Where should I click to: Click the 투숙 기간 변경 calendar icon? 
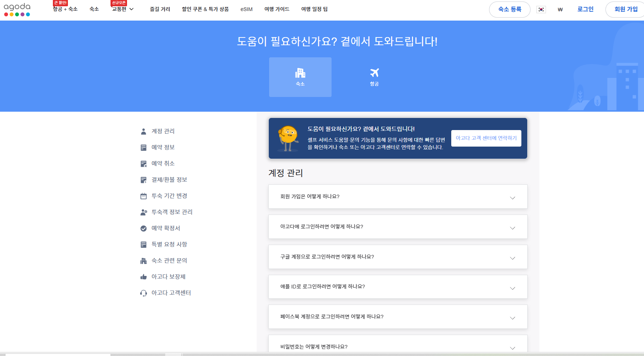coord(144,196)
